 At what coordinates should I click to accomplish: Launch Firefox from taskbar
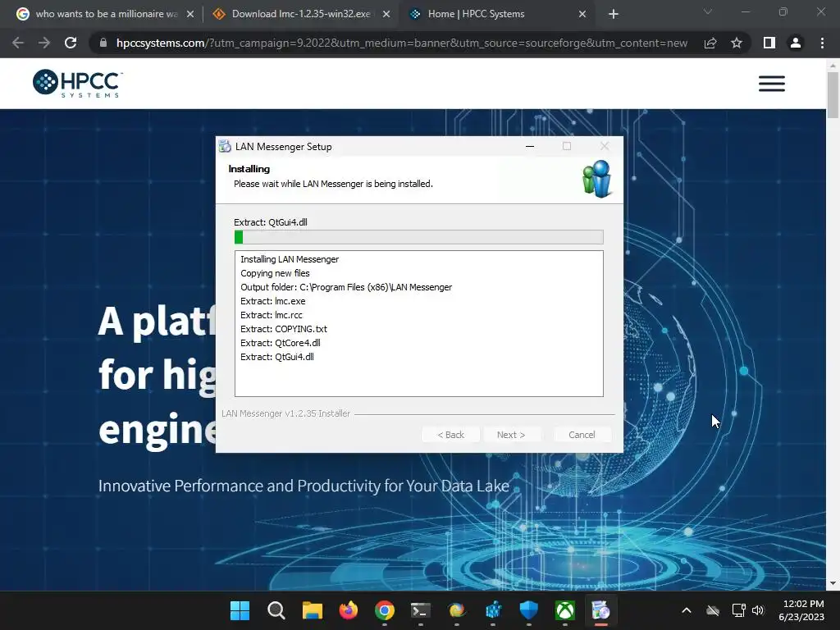tap(348, 610)
